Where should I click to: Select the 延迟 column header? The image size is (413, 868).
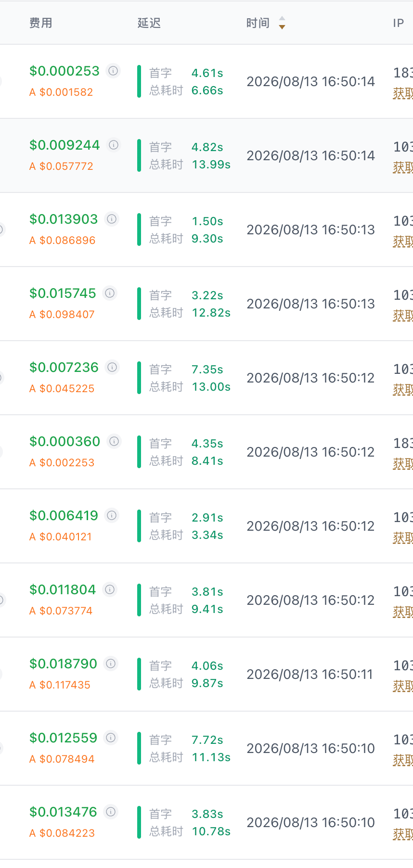149,23
